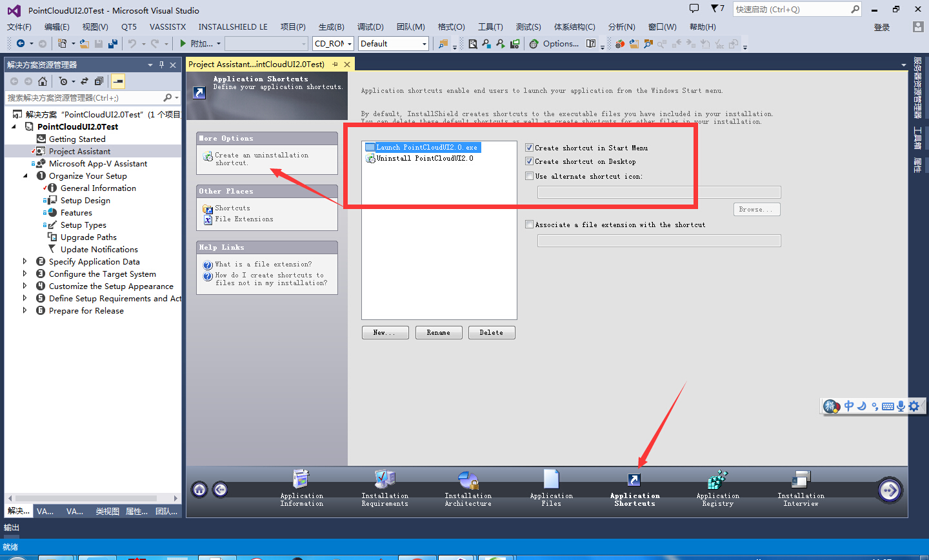Open the Installation Requirements step icon

(385, 479)
